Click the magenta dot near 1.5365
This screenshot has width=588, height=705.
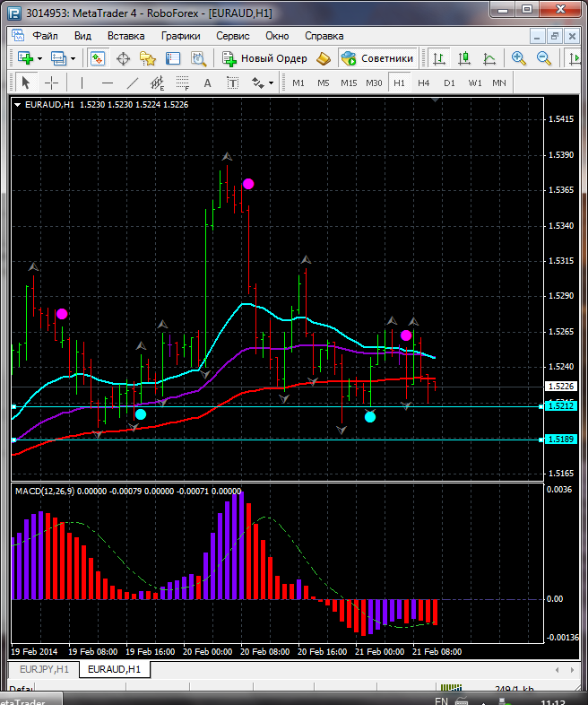tap(248, 184)
